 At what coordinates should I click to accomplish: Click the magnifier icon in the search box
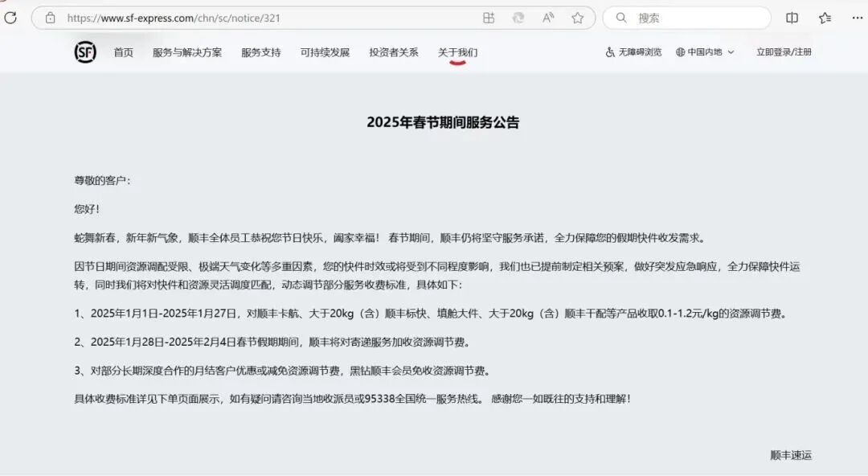(621, 17)
